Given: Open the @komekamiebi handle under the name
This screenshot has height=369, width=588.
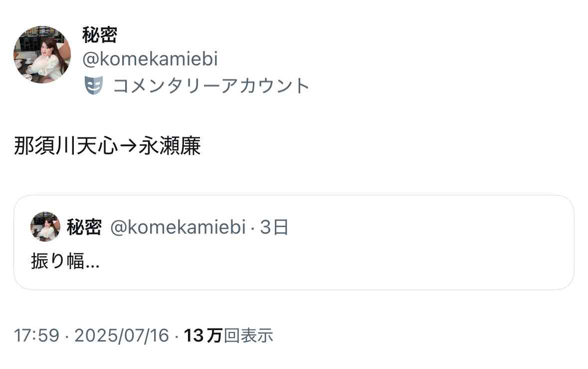Looking at the screenshot, I should point(150,59).
